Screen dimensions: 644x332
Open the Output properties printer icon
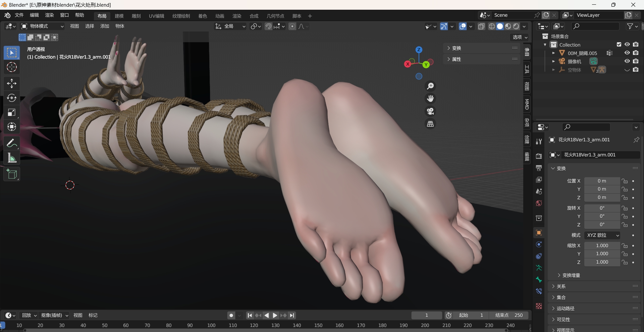tap(539, 168)
